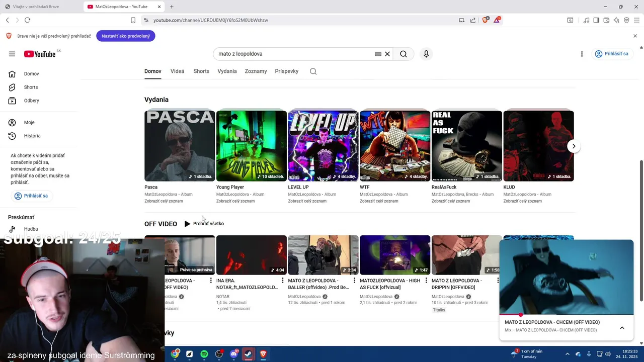Open options menu for HIGH AS FUCK video
Screen dimensions: 644x362
(426, 281)
